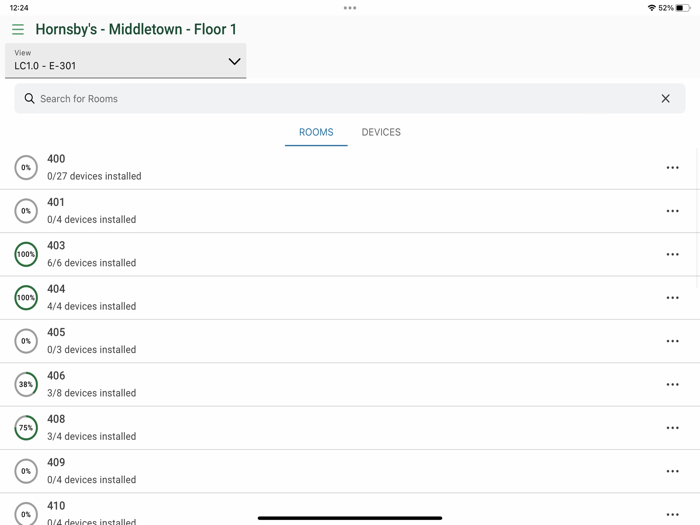Select '3/8 devices installed' text

pyautogui.click(x=92, y=393)
